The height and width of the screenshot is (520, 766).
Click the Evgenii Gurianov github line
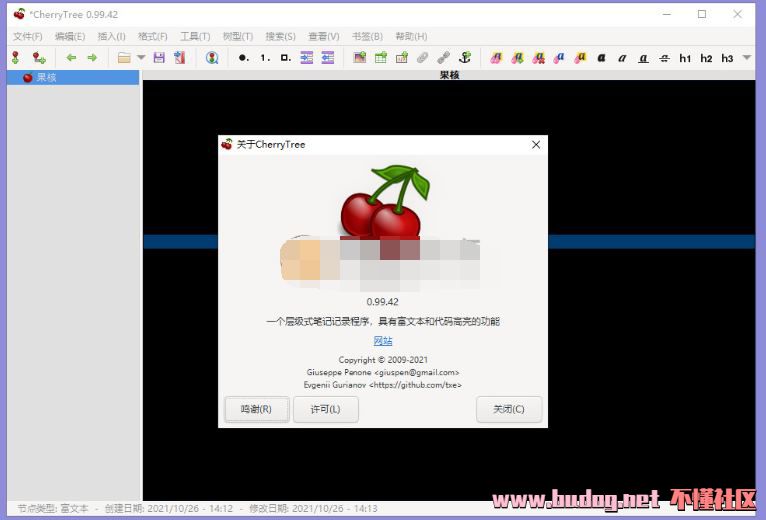click(x=383, y=385)
